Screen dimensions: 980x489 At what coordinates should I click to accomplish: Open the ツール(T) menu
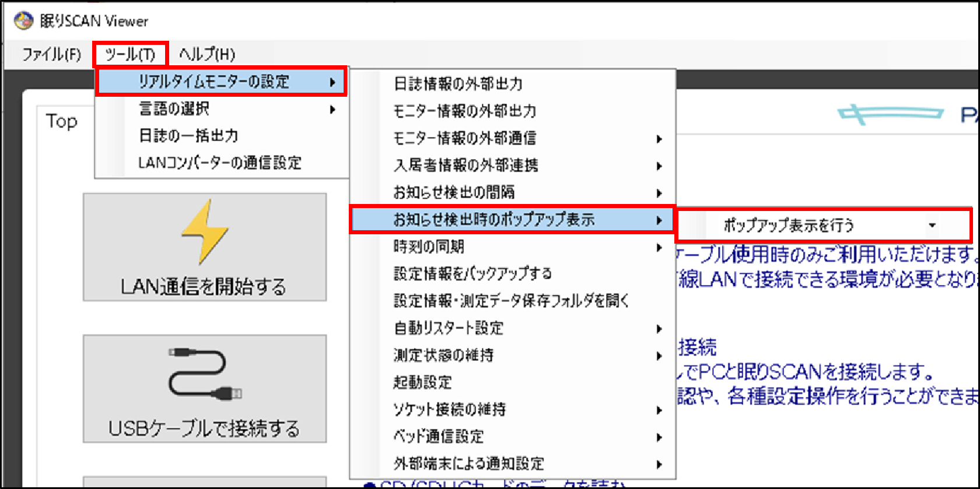pyautogui.click(x=130, y=54)
